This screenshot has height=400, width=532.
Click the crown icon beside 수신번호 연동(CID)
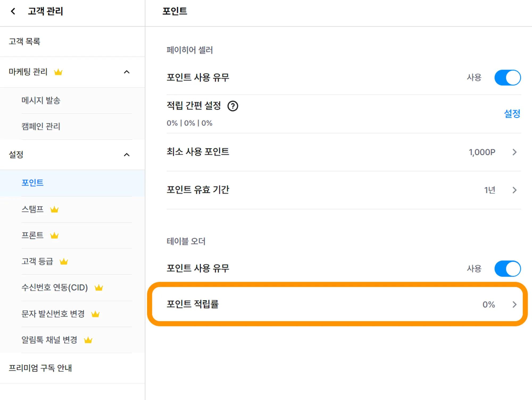coord(99,288)
